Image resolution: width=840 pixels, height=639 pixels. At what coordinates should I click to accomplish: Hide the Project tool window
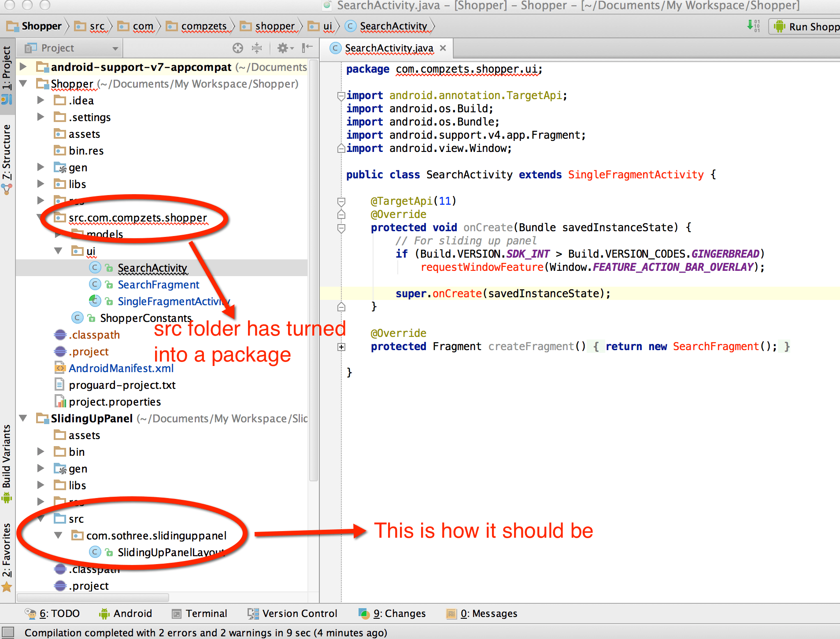pyautogui.click(x=307, y=48)
